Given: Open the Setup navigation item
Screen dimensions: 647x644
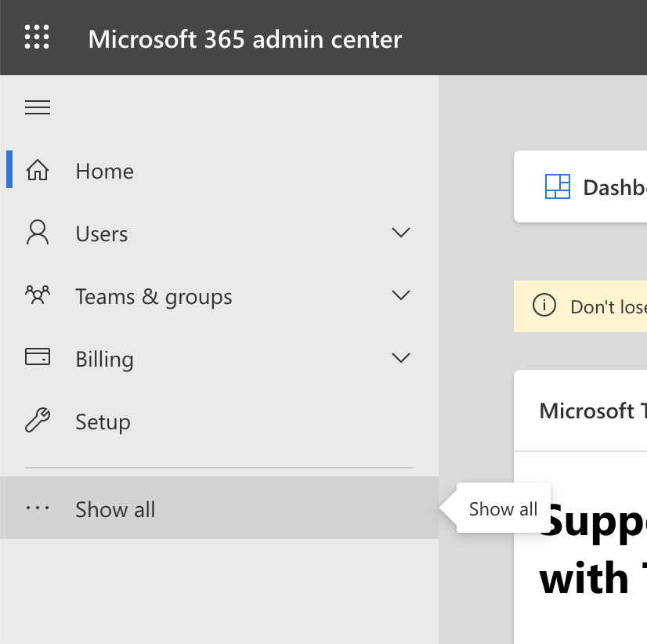Looking at the screenshot, I should (x=219, y=420).
